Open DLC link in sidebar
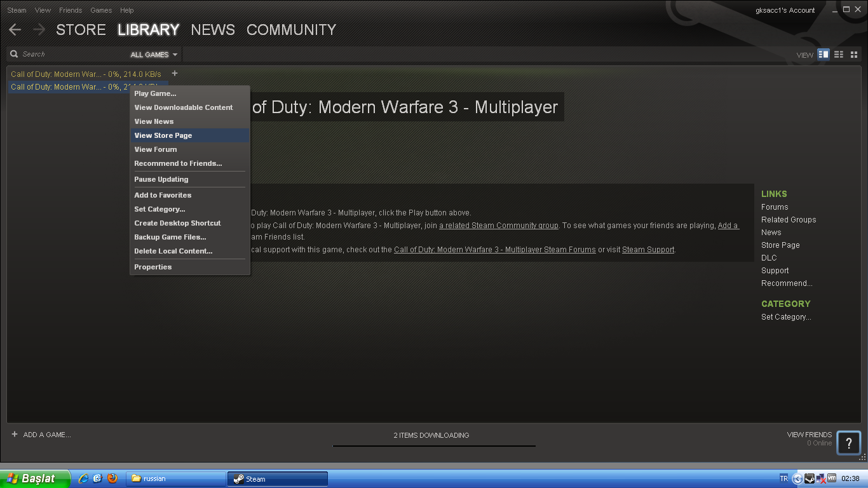Viewport: 868px width, 488px height. pos(769,258)
